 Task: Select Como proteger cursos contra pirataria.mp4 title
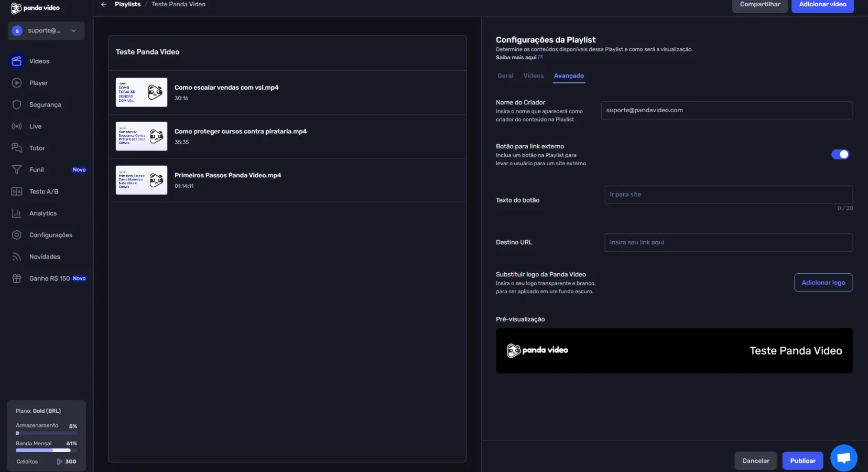(241, 132)
